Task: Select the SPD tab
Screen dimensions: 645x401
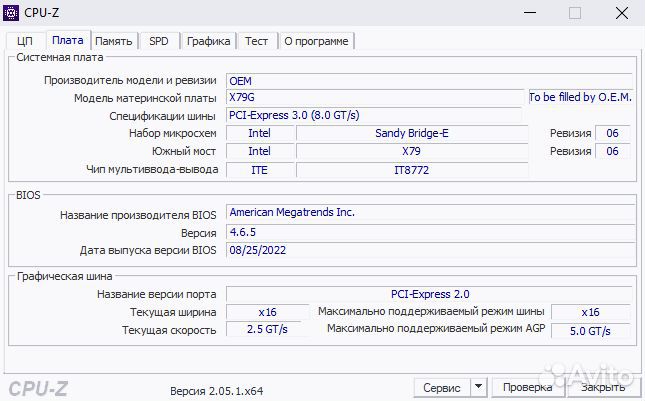Action: 159,41
